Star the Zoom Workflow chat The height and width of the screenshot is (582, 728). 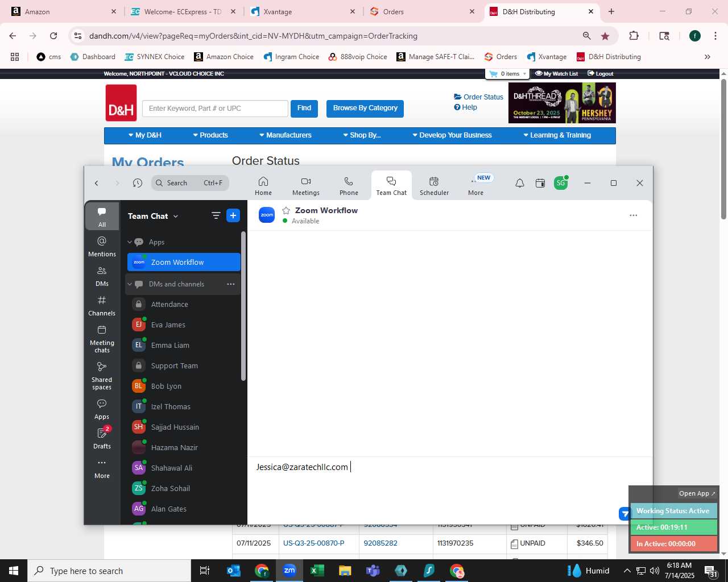pos(286,210)
